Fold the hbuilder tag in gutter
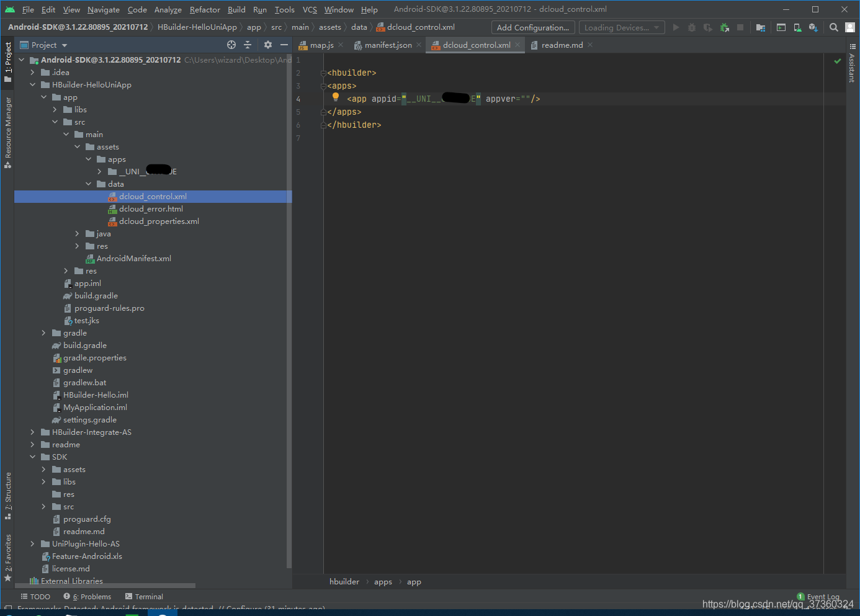The image size is (860, 616). click(x=323, y=73)
